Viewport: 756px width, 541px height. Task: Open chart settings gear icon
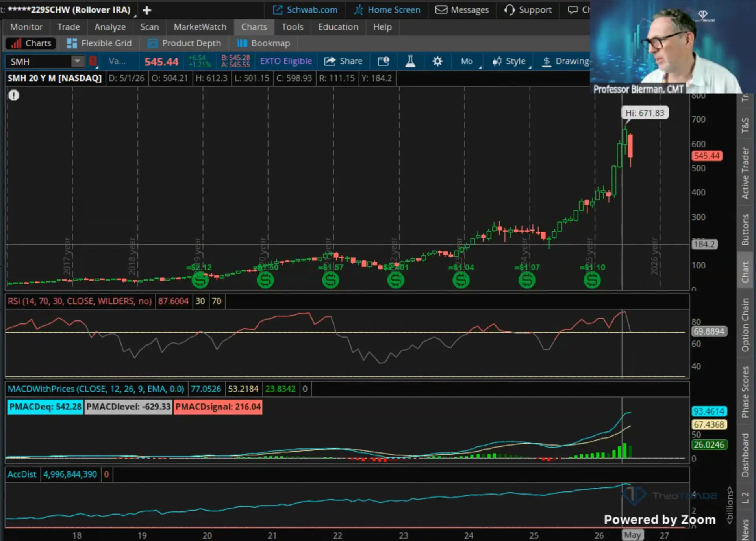(x=437, y=61)
